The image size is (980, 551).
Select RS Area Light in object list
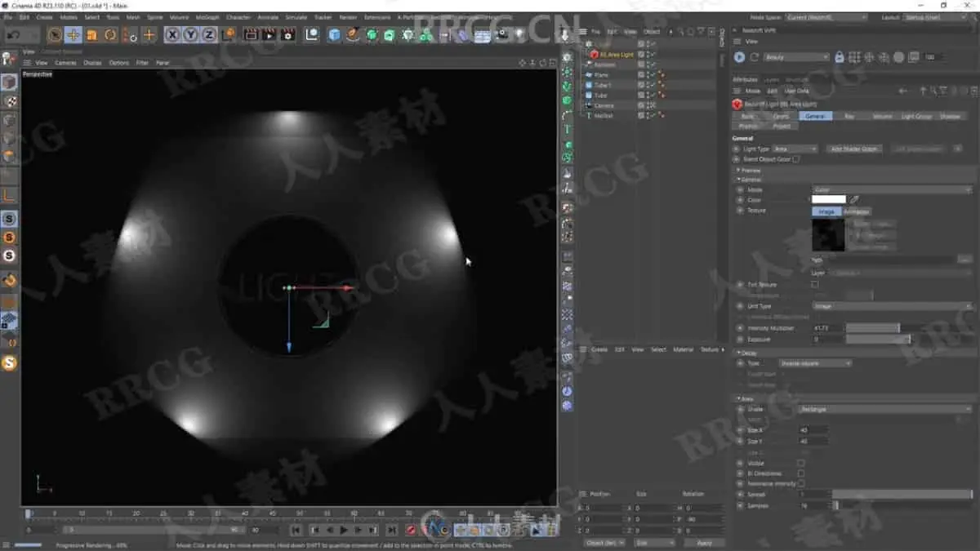[617, 55]
